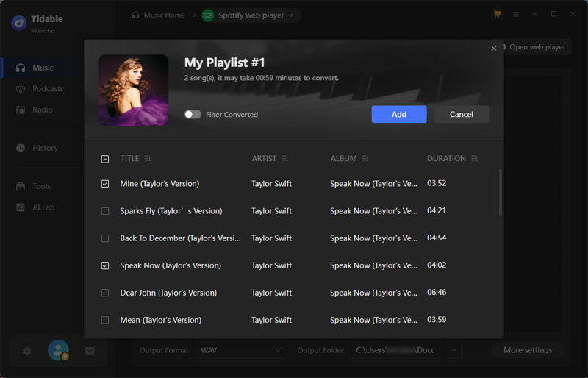588x378 pixels.
Task: Click the title Dear John (Taylor's Version)
Action: (168, 293)
